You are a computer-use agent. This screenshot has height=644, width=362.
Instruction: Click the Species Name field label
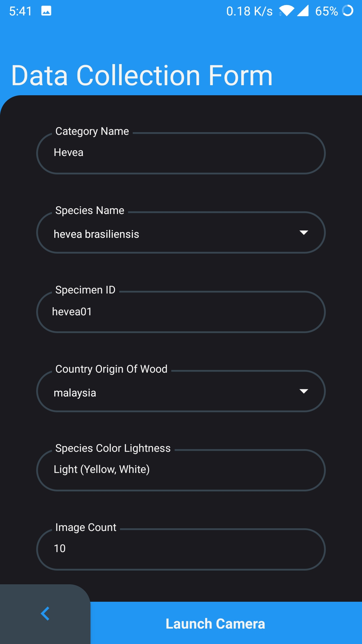tap(90, 210)
